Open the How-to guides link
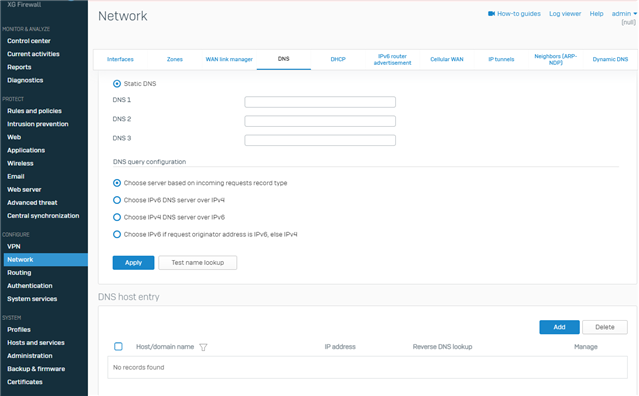Screen dimensions: 639x396 pos(519,13)
